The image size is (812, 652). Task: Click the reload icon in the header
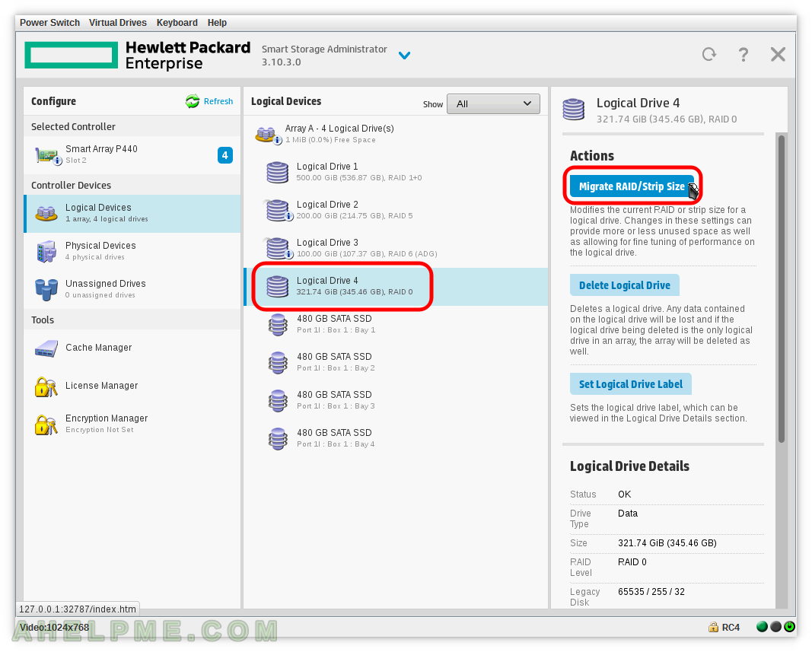(x=709, y=54)
